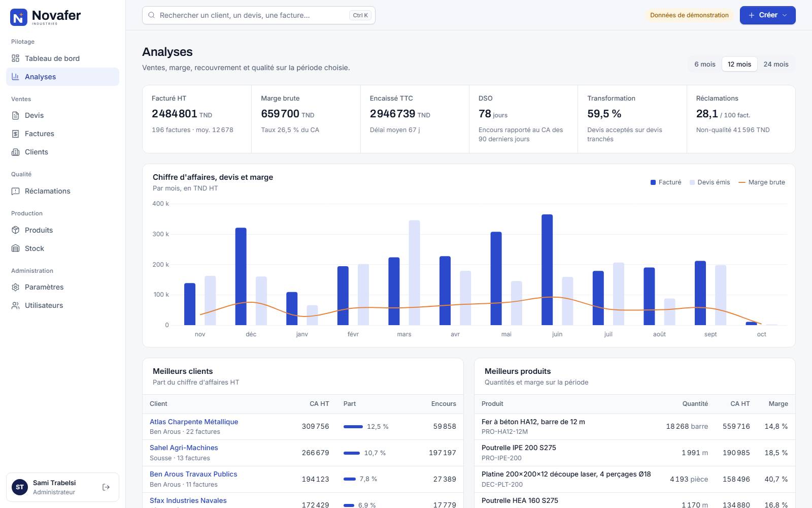Open Réclamations alert icon in sidebar
This screenshot has width=812, height=508.
[x=16, y=191]
